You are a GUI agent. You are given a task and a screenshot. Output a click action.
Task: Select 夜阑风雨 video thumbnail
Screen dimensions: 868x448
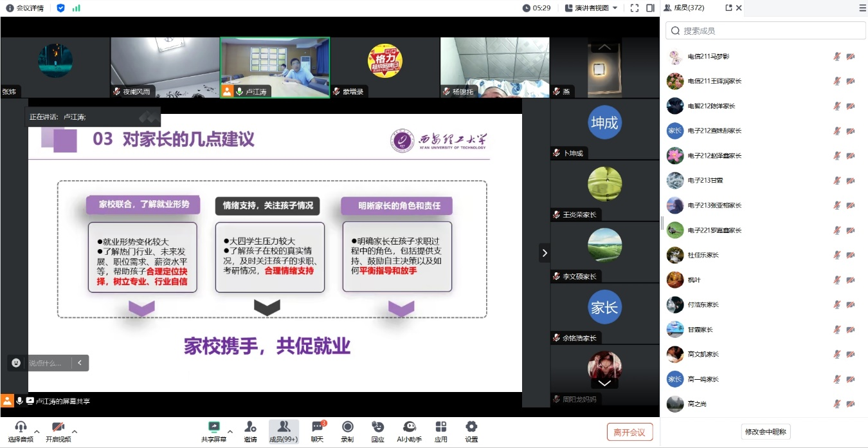[x=165, y=67]
